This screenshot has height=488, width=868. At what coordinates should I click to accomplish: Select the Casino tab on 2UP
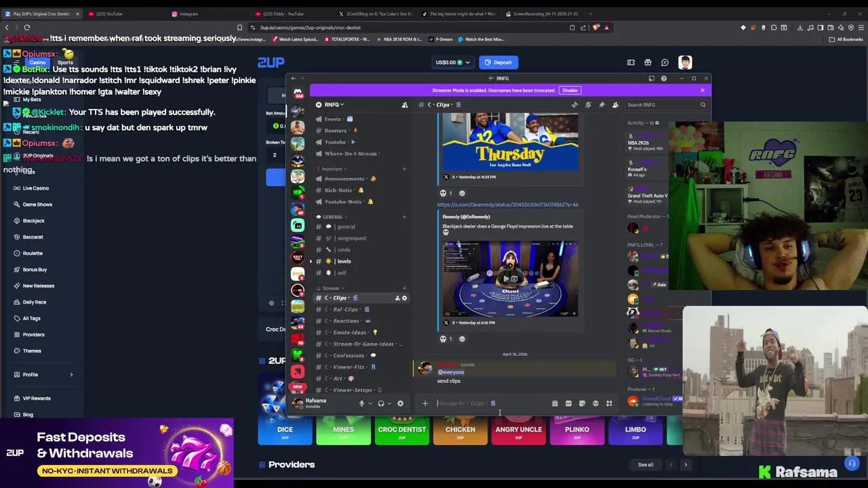pyautogui.click(x=37, y=62)
